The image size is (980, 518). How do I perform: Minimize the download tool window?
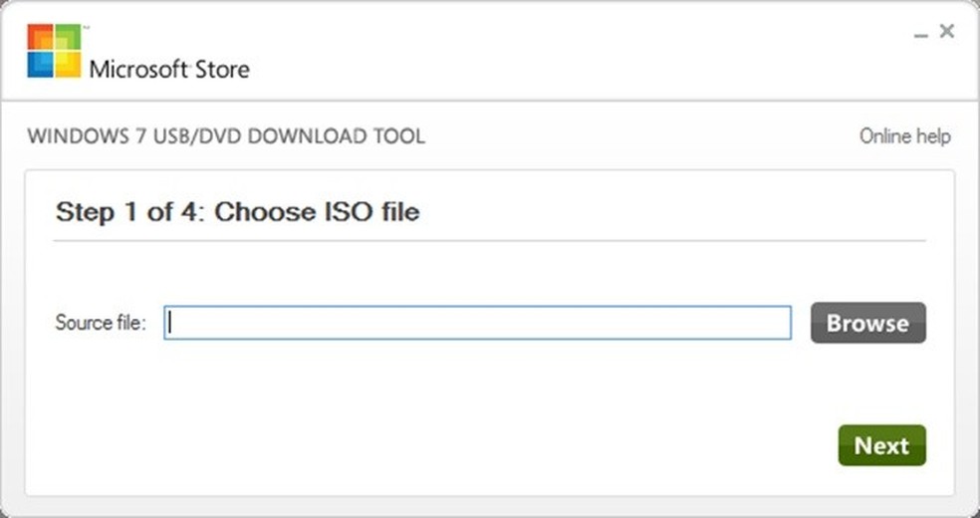pyautogui.click(x=921, y=35)
